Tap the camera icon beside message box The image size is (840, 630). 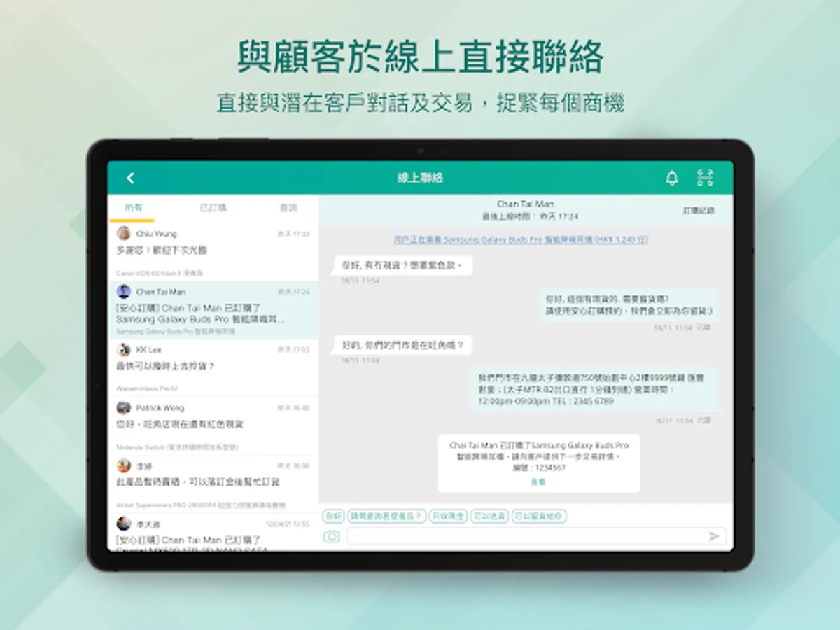coord(332,537)
